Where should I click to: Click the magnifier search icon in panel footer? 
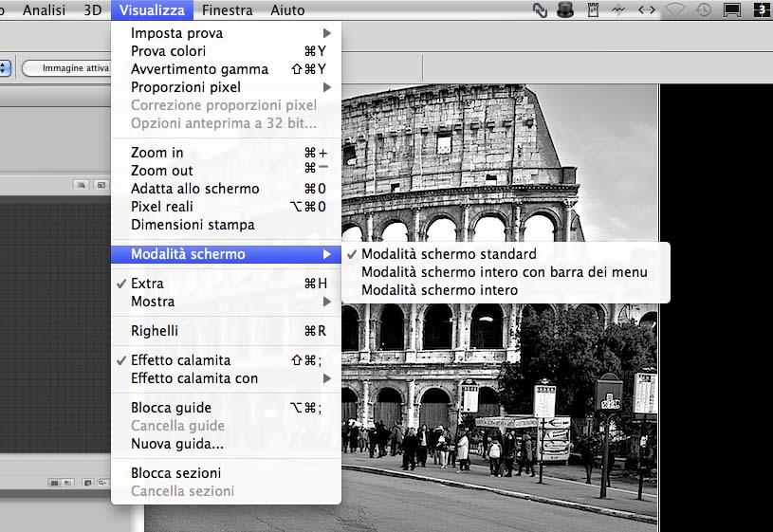tap(102, 483)
